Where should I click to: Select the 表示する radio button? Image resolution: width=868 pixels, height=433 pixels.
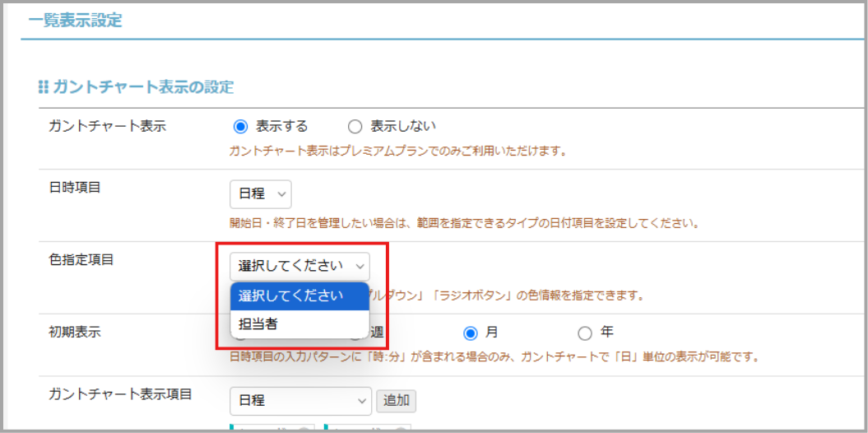(240, 127)
